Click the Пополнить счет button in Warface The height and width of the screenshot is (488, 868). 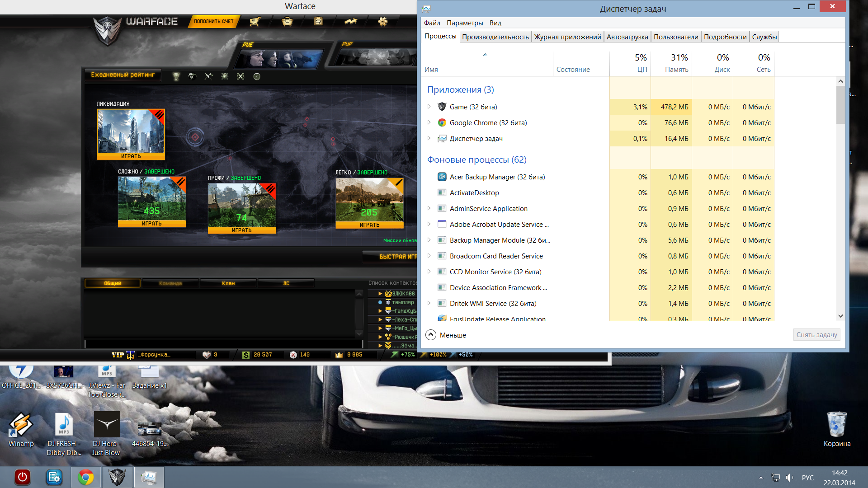point(213,21)
